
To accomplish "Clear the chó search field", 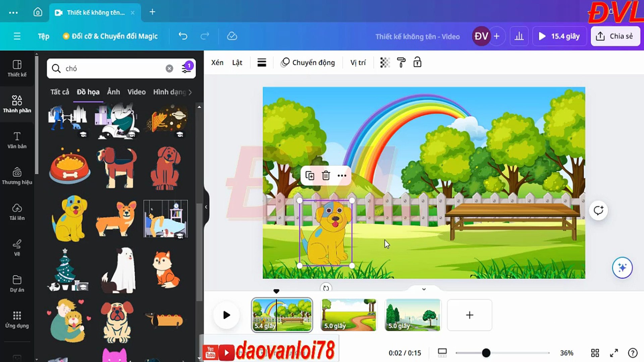I will click(x=169, y=68).
